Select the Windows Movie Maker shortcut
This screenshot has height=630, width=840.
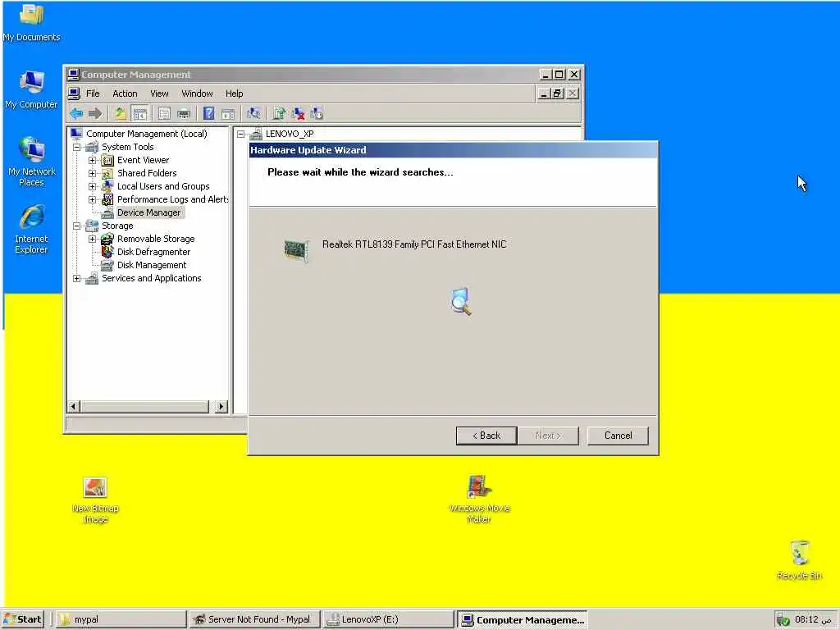[x=479, y=498]
